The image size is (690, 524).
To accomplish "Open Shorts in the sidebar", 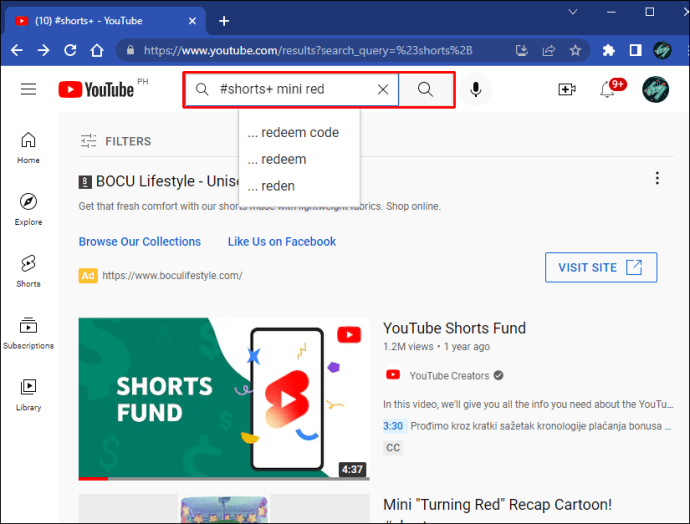I will click(28, 271).
